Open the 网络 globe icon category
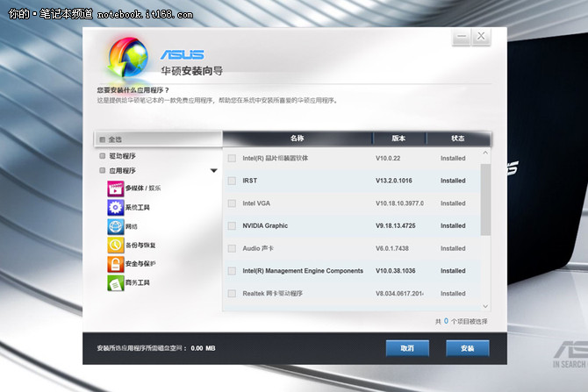Screen dimensions: 588x392 [116, 226]
